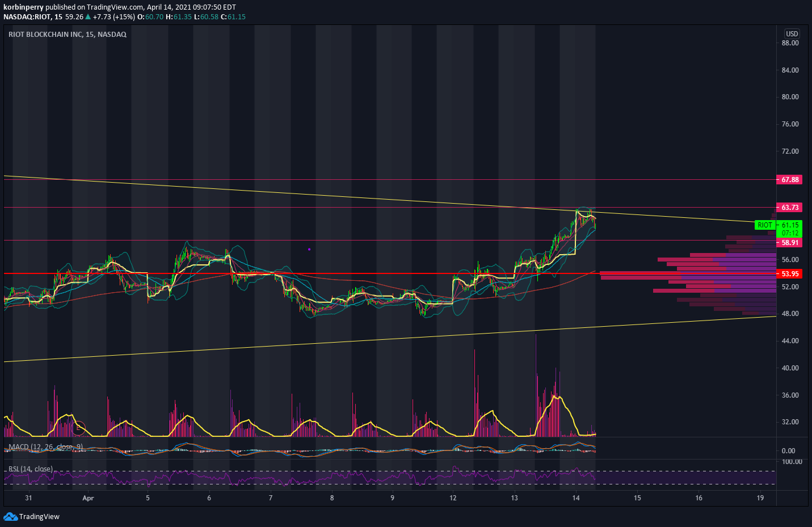Click the 40.00 price axis value
Viewport: 812px width, 527px height.
pyautogui.click(x=790, y=368)
